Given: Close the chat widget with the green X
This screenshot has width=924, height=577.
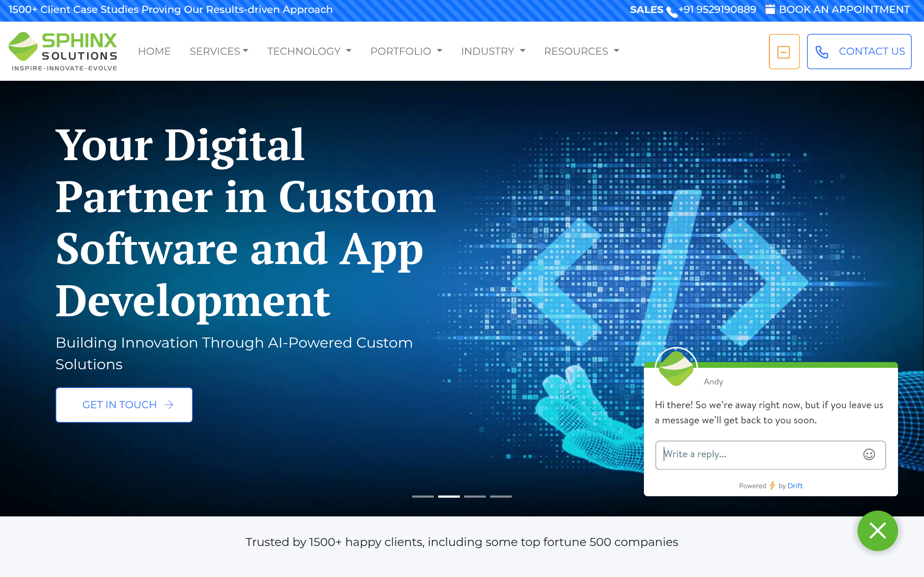Looking at the screenshot, I should point(877,531).
